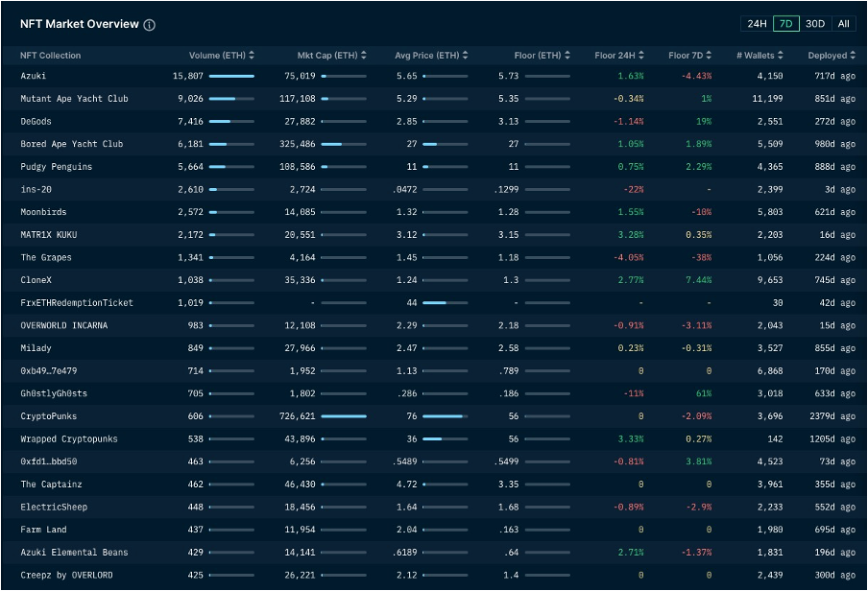Click Moonbirds' deployed age 621d ago
Screen dimensions: 868x591
pyautogui.click(x=834, y=212)
